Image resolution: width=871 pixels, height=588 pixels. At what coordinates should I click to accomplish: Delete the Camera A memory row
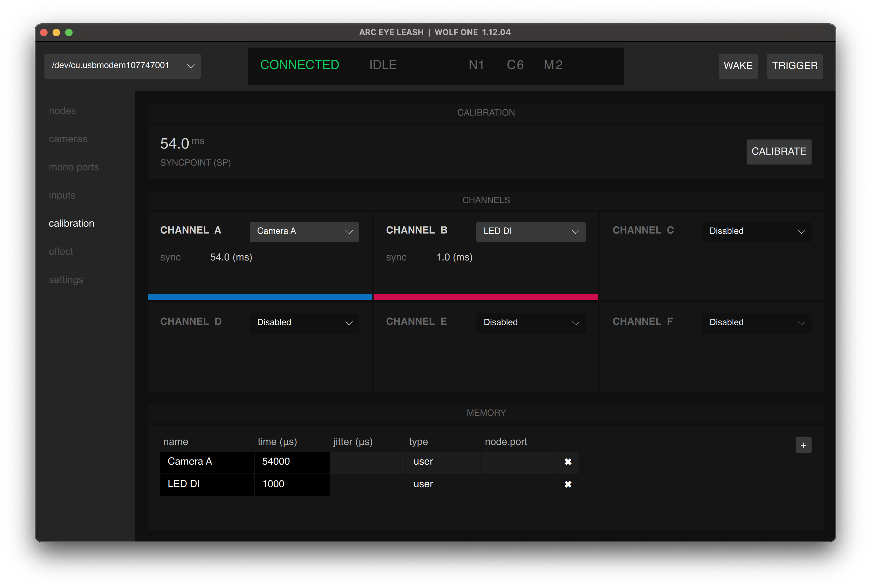pos(568,462)
